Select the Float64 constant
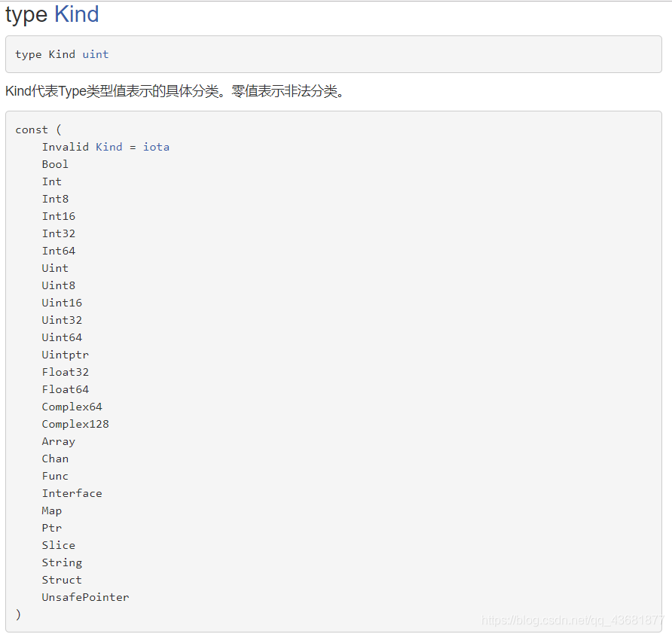This screenshot has width=672, height=634. pyautogui.click(x=65, y=389)
